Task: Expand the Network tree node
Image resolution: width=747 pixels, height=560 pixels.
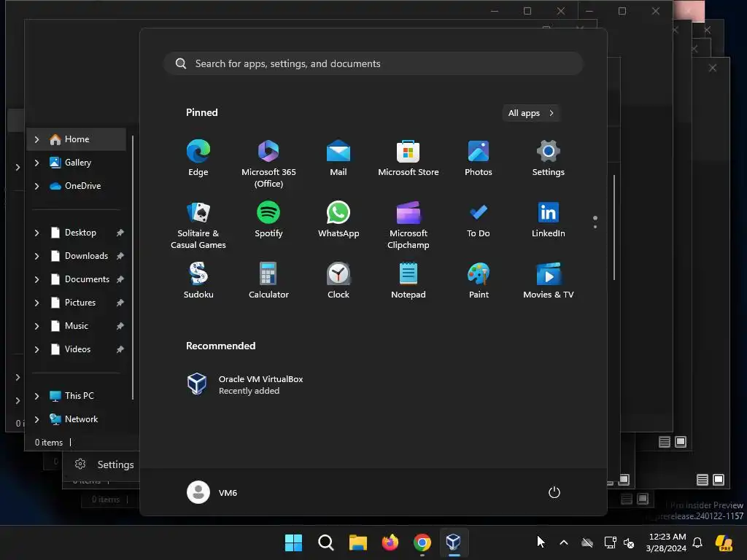Action: 36,419
